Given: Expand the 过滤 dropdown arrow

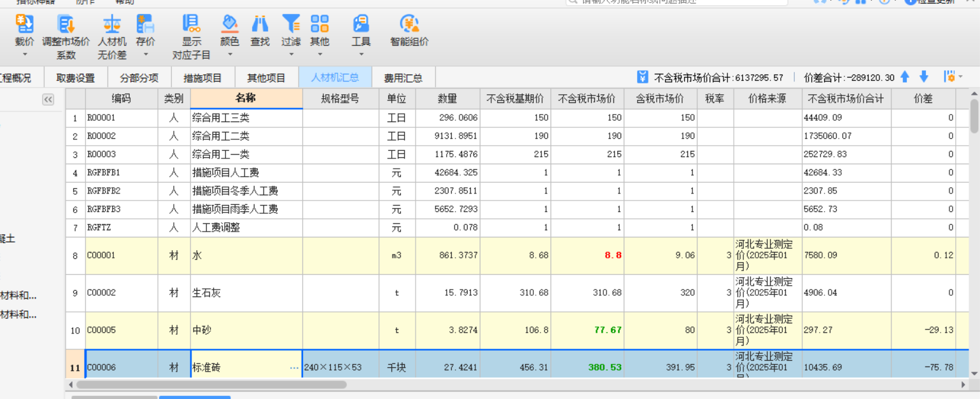Looking at the screenshot, I should coord(291,55).
